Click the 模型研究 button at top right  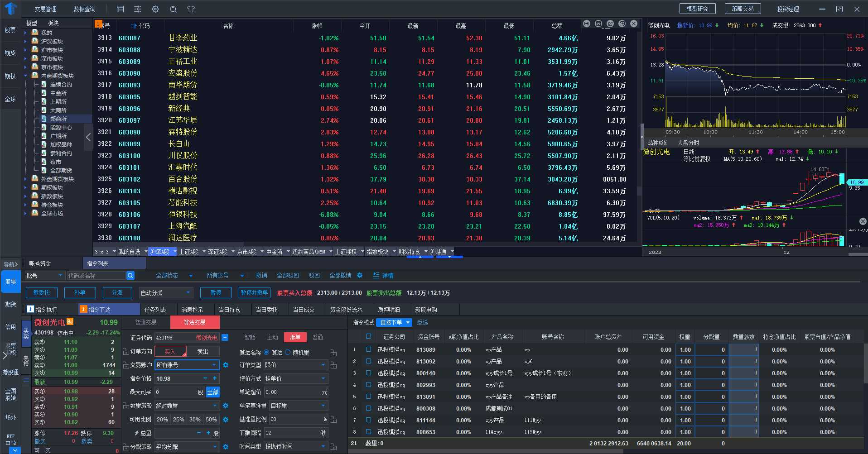coord(697,9)
